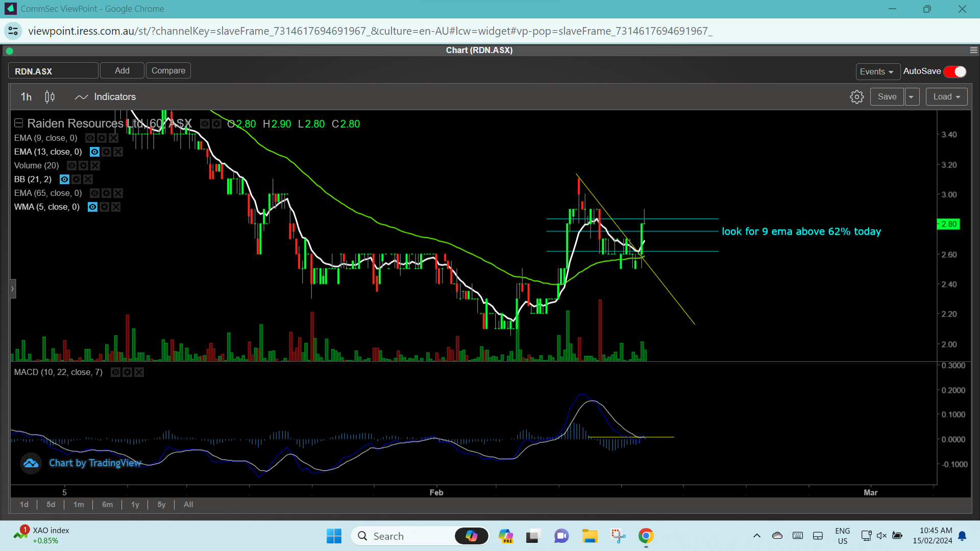
Task: Hide the WMA (5, close, 0) line
Action: 92,207
